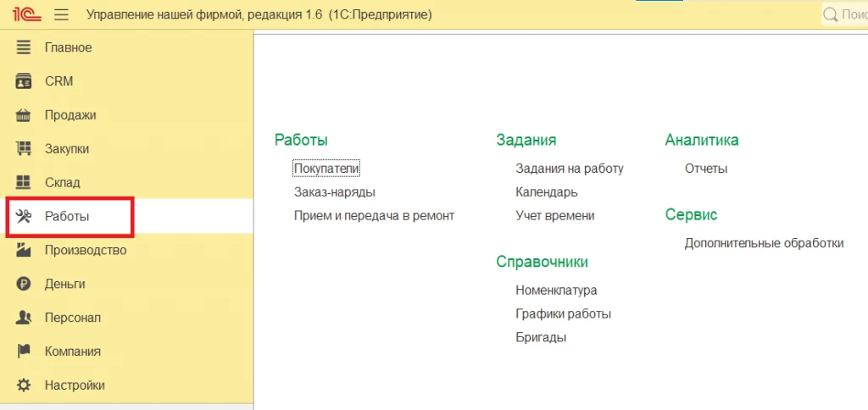This screenshot has width=868, height=410.
Task: Select the Работы section label
Action: (67, 216)
